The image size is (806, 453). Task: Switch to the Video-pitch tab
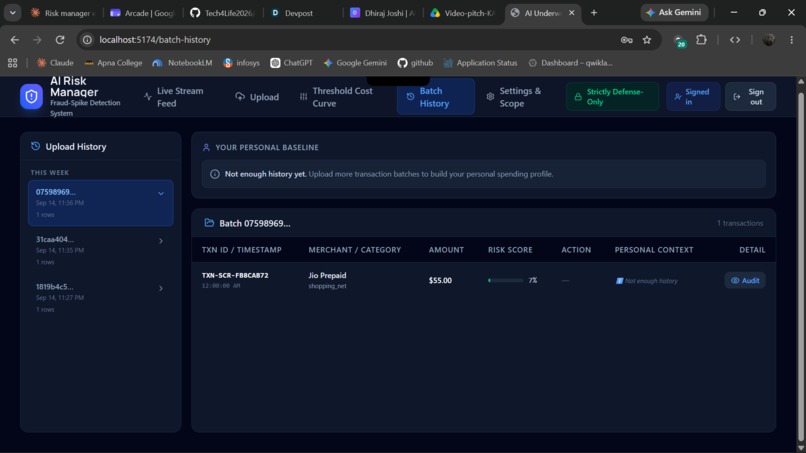463,13
